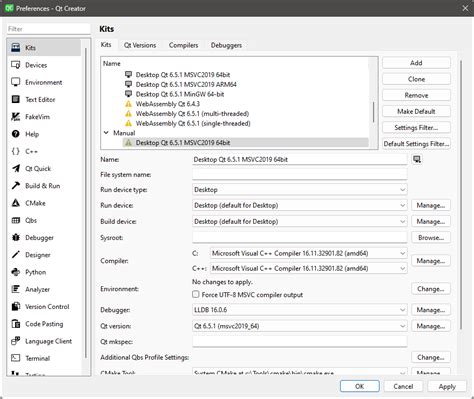Open the Version Control icon

click(x=16, y=306)
